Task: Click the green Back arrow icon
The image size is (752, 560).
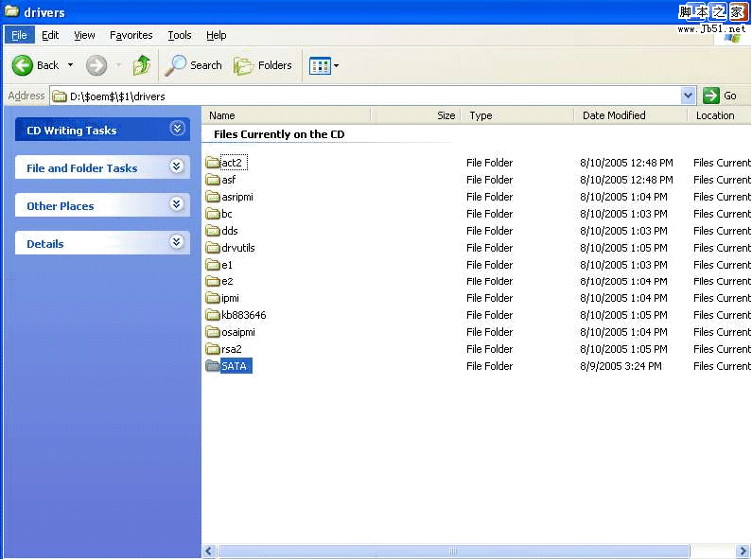Action: tap(22, 65)
